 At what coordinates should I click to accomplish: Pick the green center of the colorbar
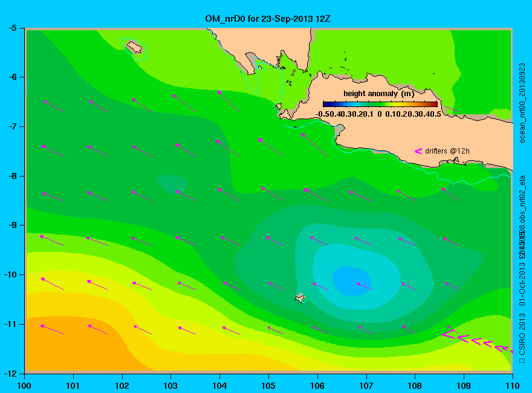pyautogui.click(x=380, y=104)
